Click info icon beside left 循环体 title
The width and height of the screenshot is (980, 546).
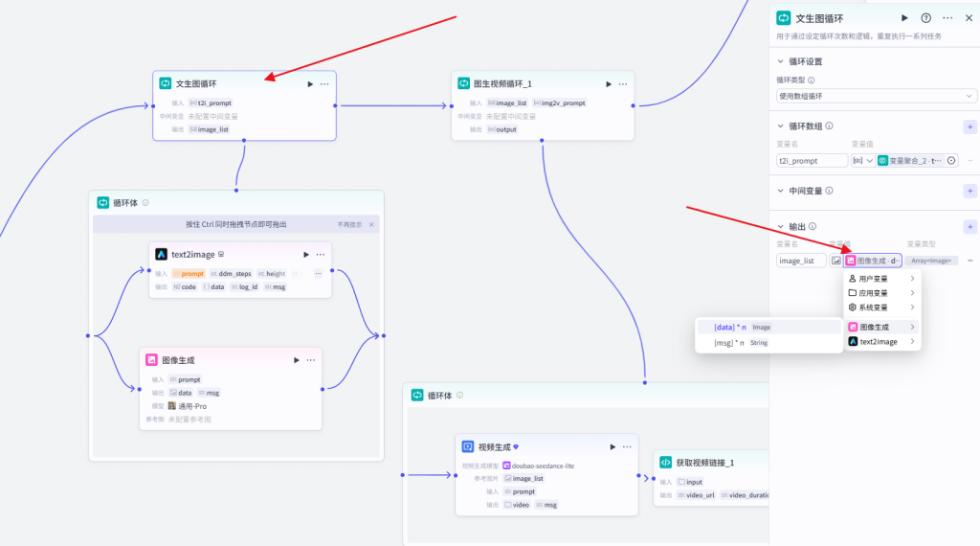[145, 203]
